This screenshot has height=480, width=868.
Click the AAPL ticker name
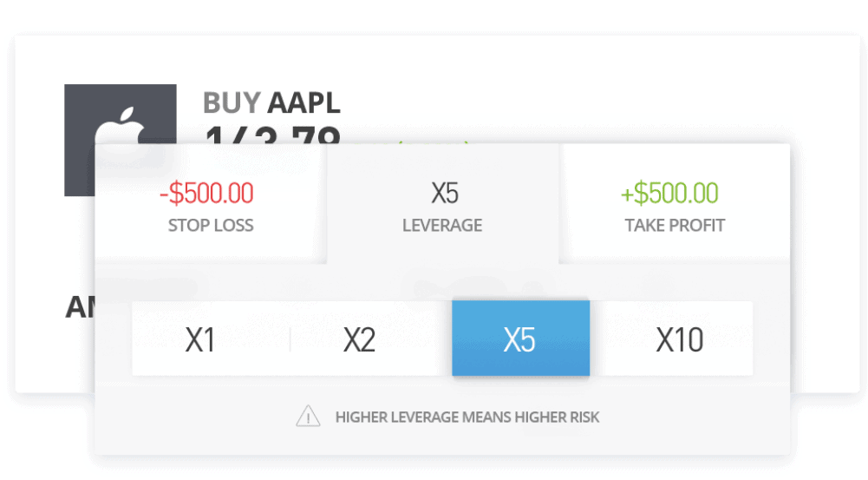tap(303, 103)
